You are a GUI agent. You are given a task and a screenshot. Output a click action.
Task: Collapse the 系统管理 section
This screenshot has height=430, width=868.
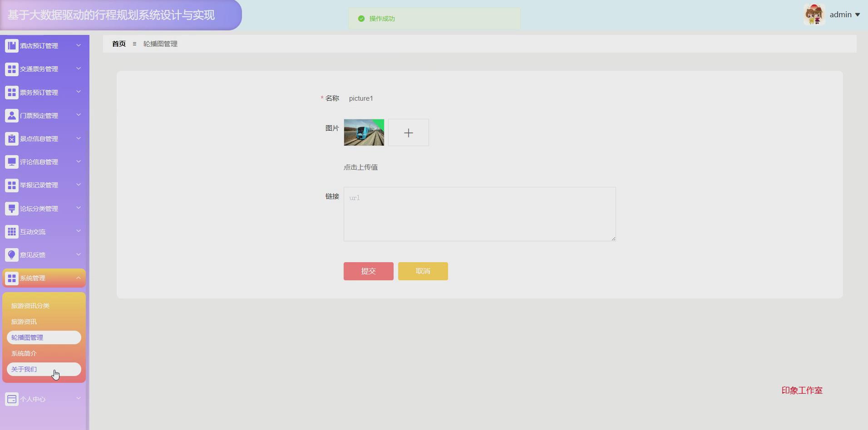tap(79, 278)
